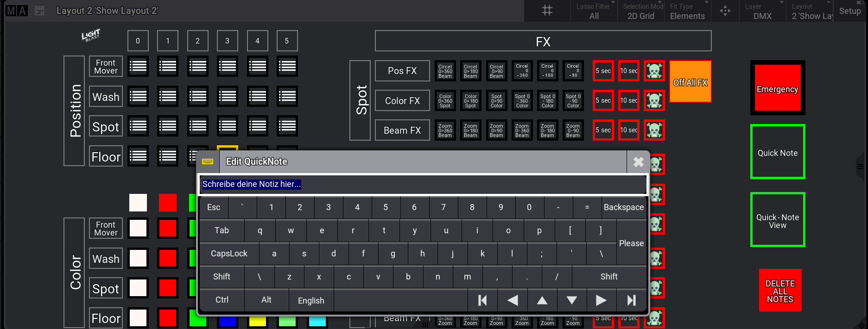Click the MA logo icon
This screenshot has width=868, height=329.
pos(17,11)
